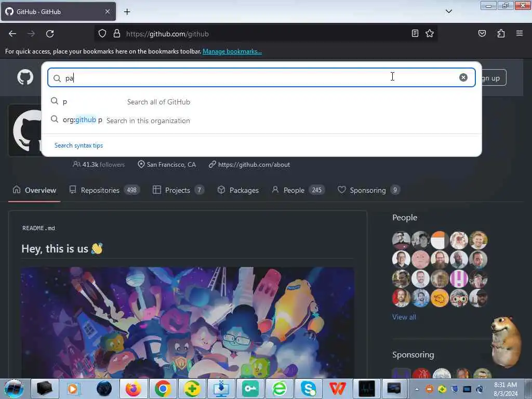Switch to People tab

click(298, 190)
